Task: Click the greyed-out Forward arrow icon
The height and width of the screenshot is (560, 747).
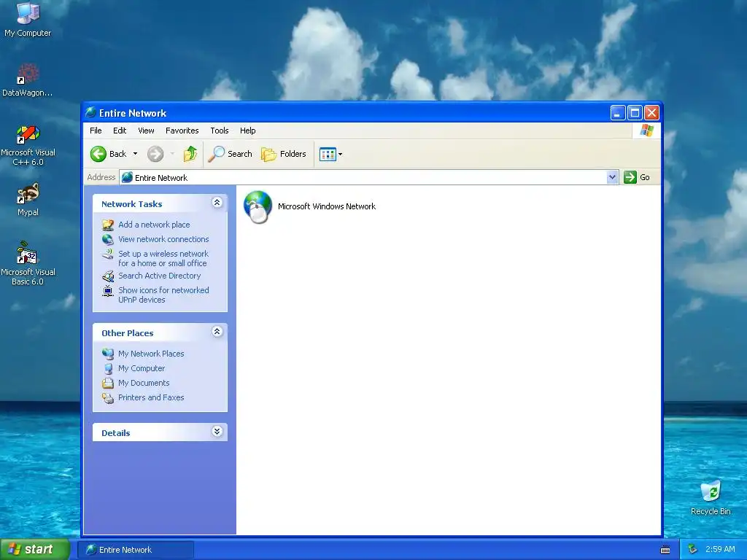Action: tap(155, 154)
